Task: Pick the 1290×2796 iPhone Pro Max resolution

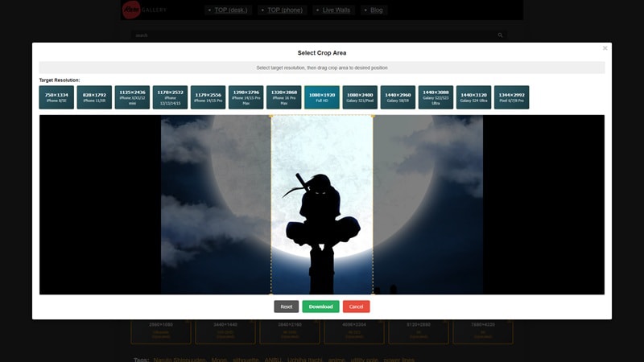Action: point(246,97)
